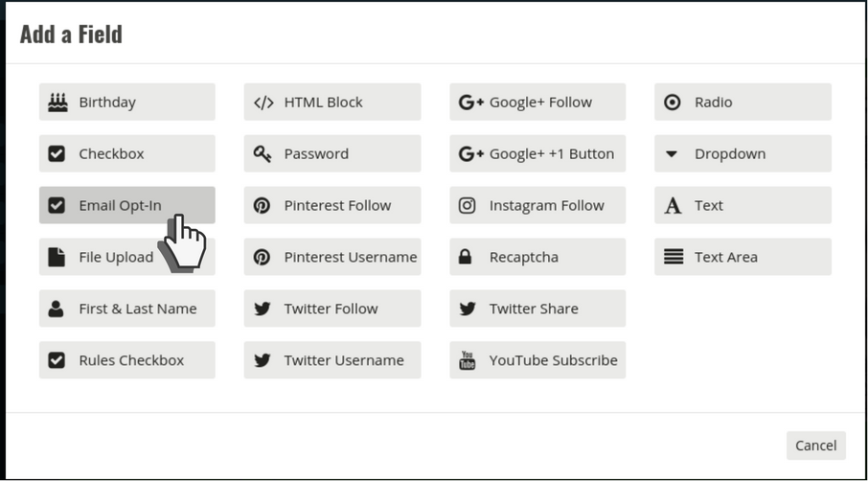Add a single-line Text field
Viewport: 868px width, 481px height.
coord(742,205)
